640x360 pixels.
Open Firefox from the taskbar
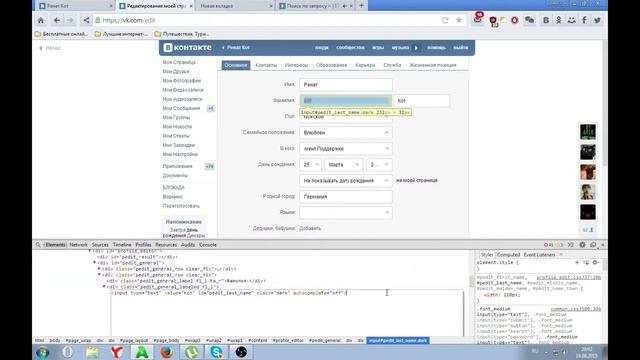[167, 352]
